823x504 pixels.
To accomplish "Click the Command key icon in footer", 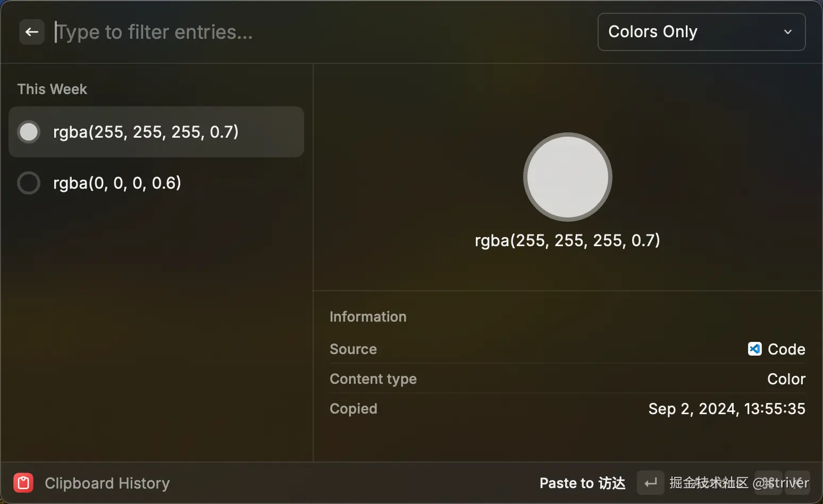I will [768, 483].
